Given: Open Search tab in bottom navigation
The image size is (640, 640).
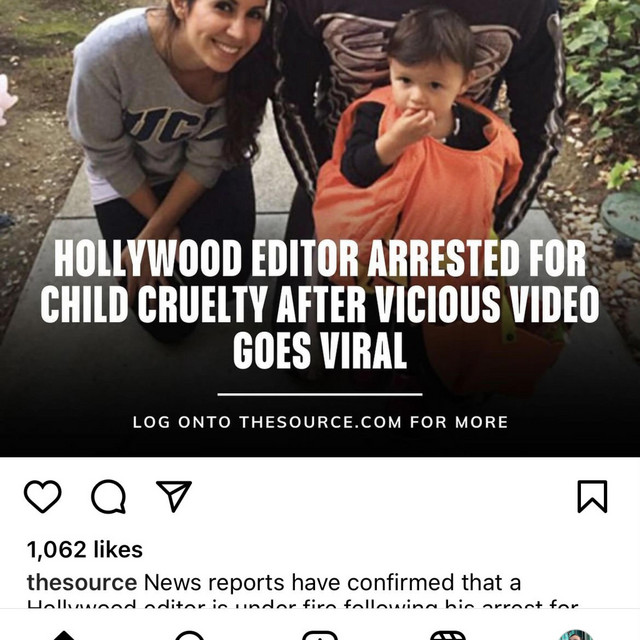Looking at the screenshot, I should (x=189, y=635).
